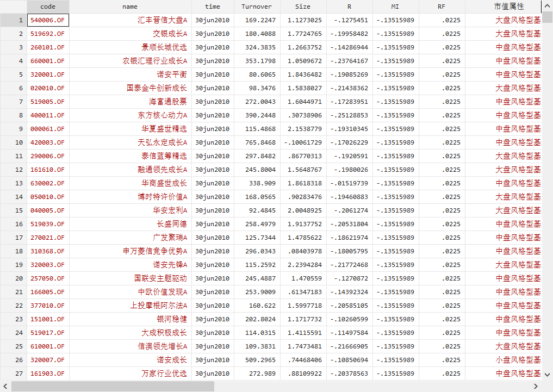Click code cell 519692.OF
Screen dimensions: 553x392
tap(48, 34)
